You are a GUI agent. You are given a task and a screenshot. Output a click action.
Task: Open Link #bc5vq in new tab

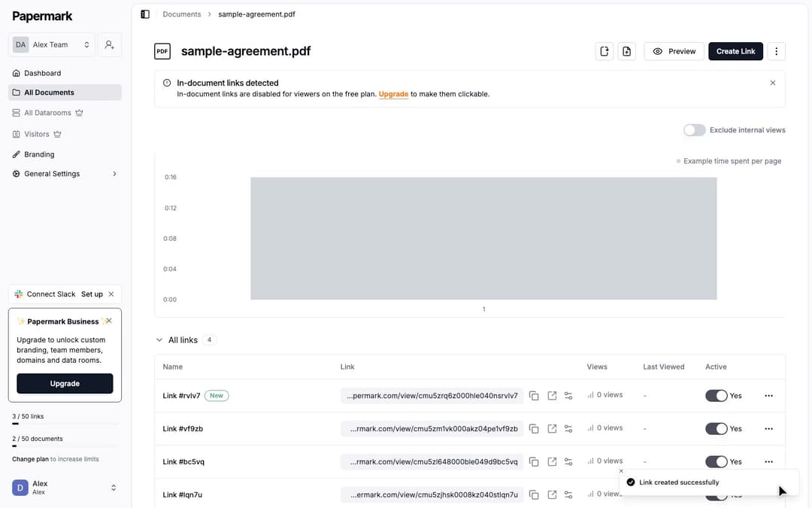point(552,462)
